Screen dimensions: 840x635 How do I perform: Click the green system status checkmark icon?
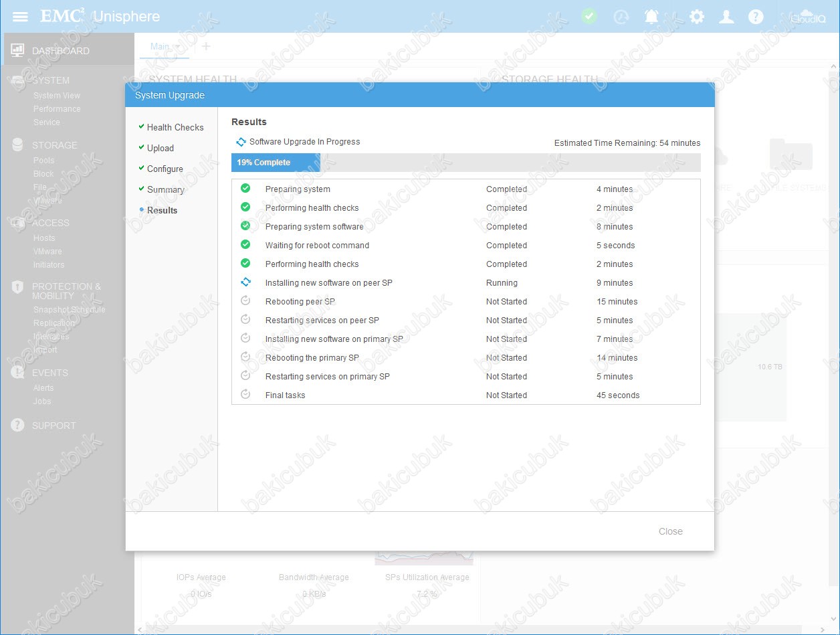pos(589,17)
